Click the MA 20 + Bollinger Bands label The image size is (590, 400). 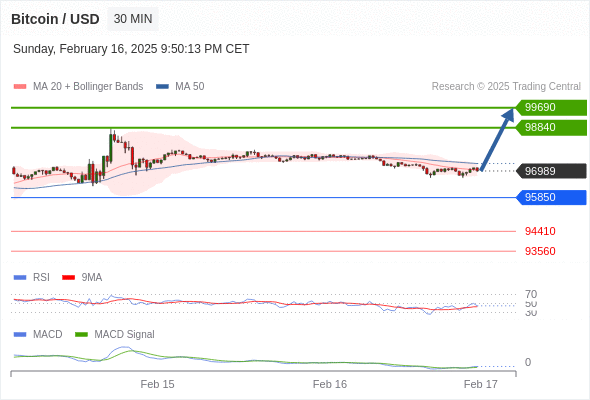pyautogui.click(x=88, y=87)
